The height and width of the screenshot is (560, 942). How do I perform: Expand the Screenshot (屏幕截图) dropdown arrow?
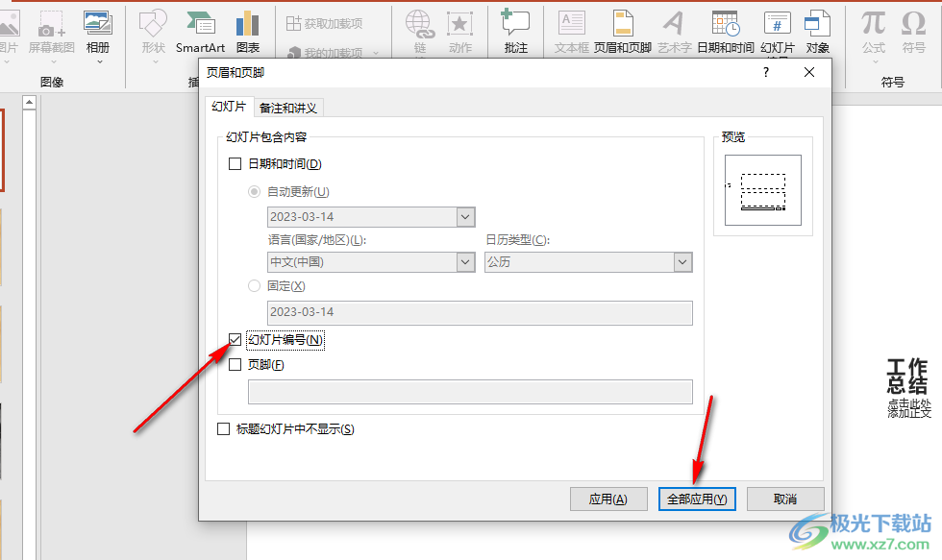click(x=53, y=61)
